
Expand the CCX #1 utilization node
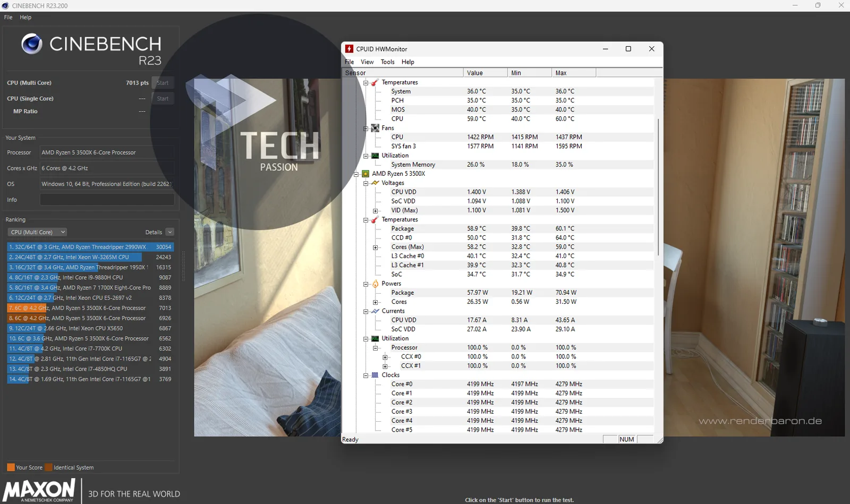(385, 366)
